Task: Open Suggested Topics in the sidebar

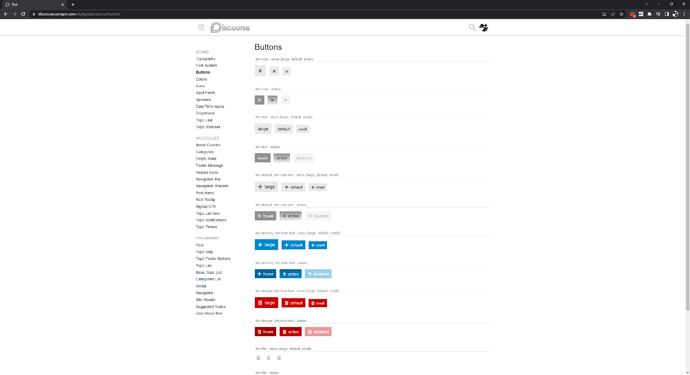Action: [211, 306]
